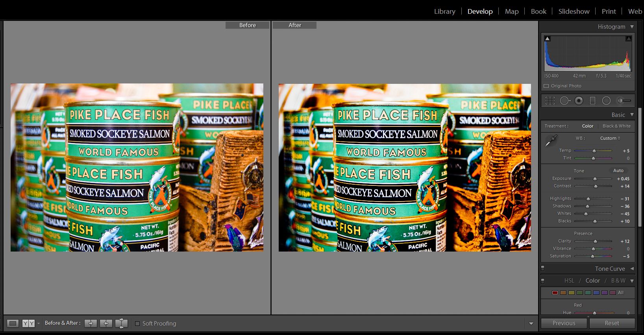
Task: Click the Exposure slider handle
Action: [x=595, y=179]
